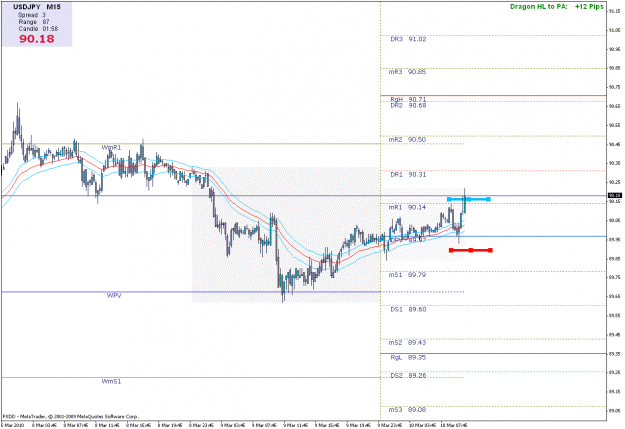Viewport: 625px width, 429px height.
Task: Click the cyan horizontal marker line near 90.15
Action: (x=469, y=199)
